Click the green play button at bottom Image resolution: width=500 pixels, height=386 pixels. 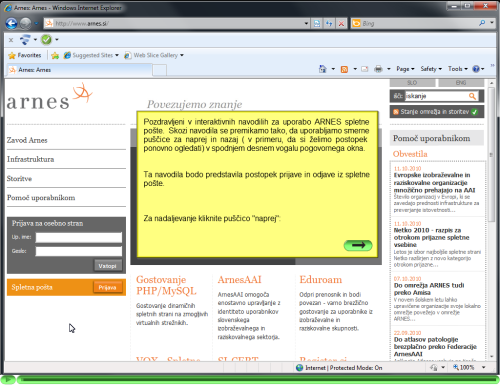pyautogui.click(x=8, y=379)
